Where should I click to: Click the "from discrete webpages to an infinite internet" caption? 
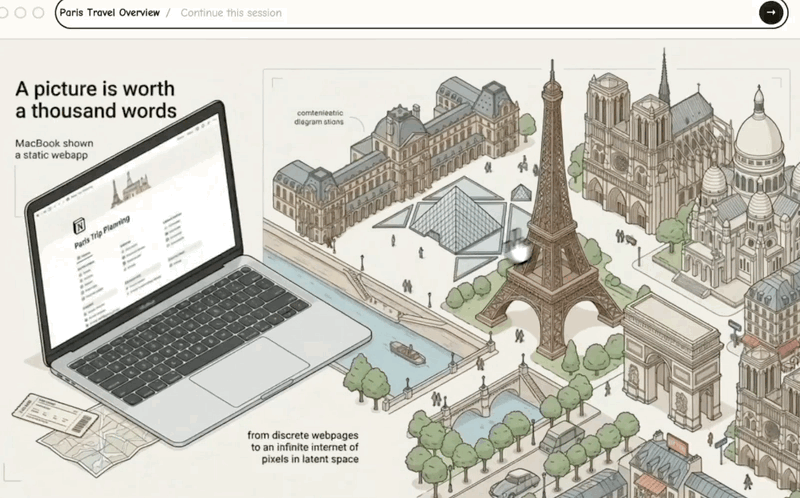click(x=303, y=447)
